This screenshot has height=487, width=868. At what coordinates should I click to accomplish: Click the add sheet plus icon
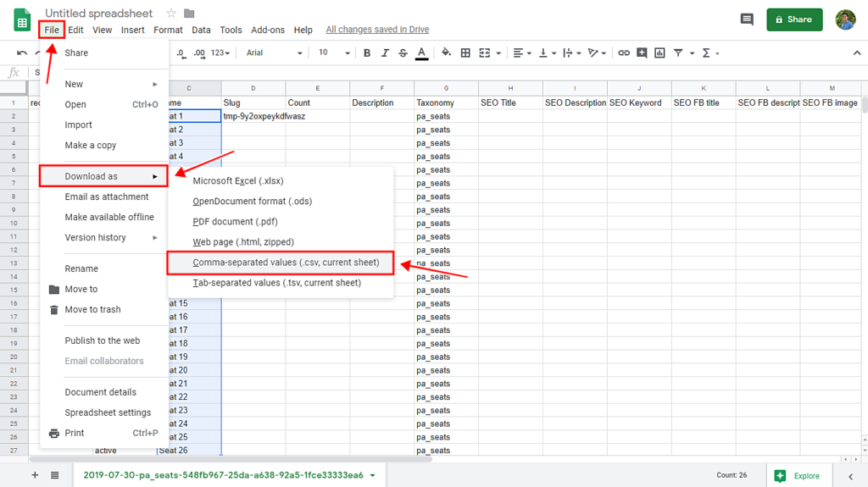click(x=35, y=475)
